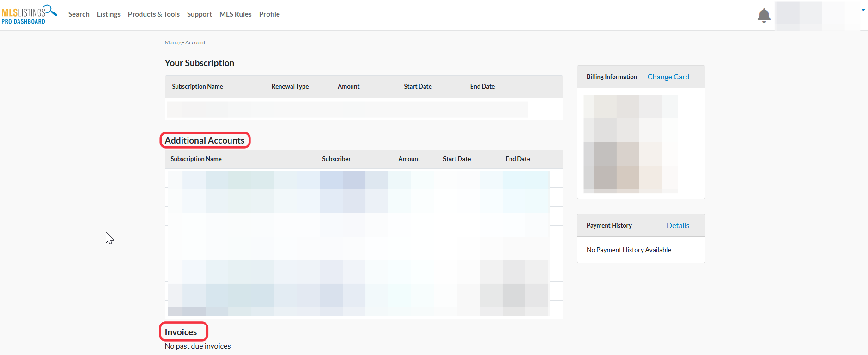Click the Manage Account breadcrumb
The height and width of the screenshot is (355, 868).
(x=185, y=42)
